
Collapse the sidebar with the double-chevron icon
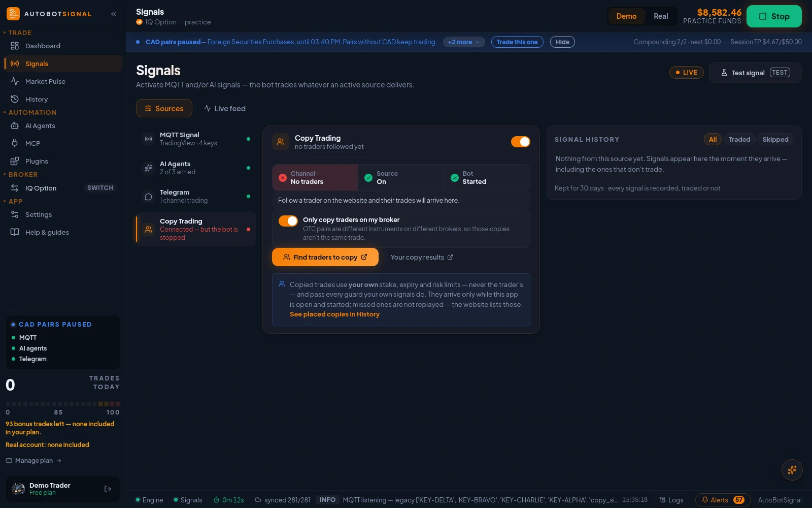114,14
